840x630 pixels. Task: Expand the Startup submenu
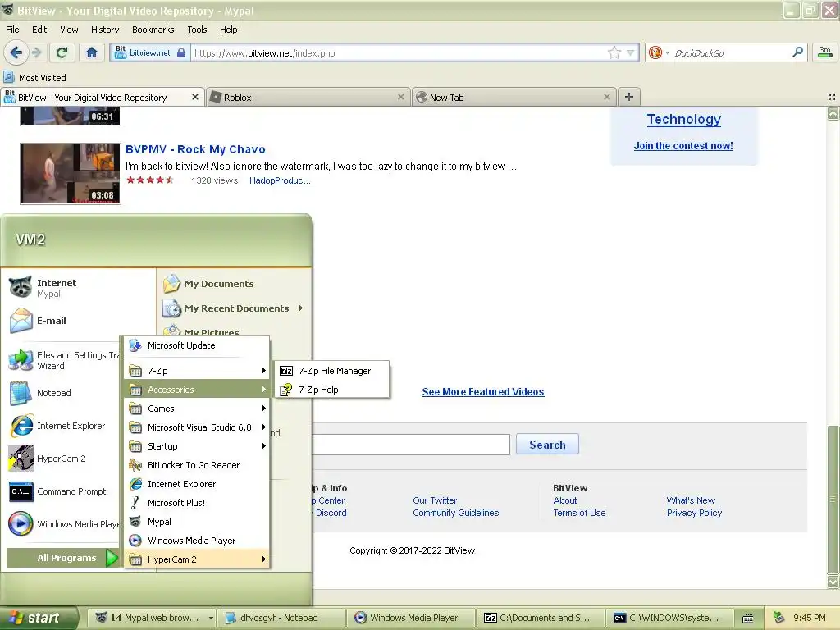tap(196, 445)
